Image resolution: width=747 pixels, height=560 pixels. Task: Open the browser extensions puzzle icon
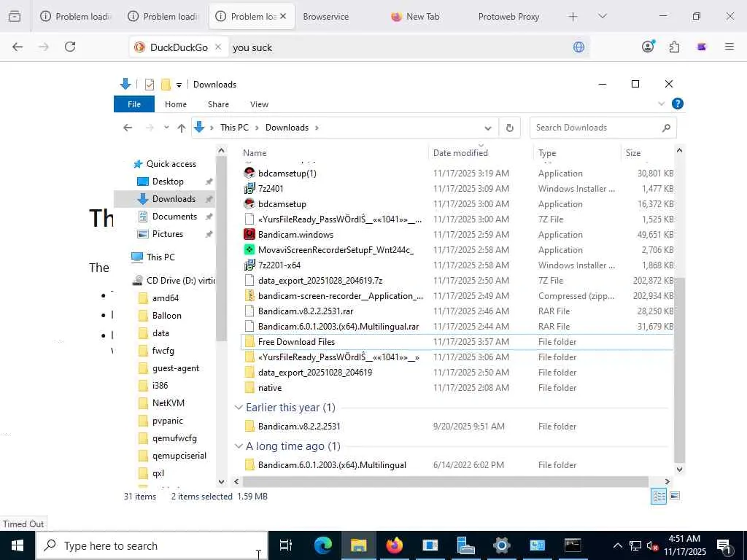click(674, 47)
